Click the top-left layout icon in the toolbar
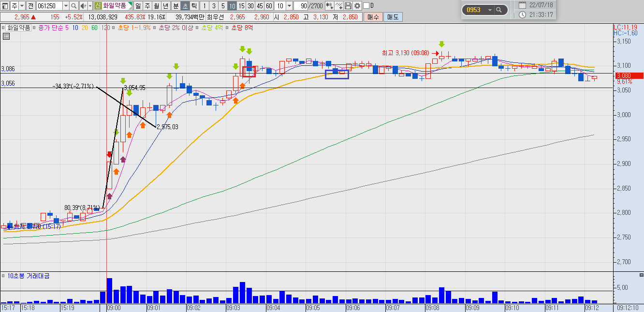This screenshot has width=644, height=312. tap(5, 6)
